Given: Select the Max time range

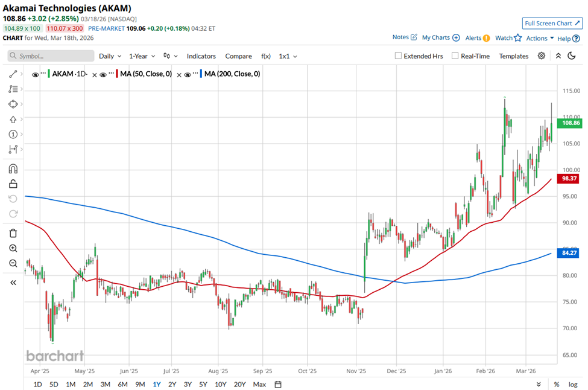Looking at the screenshot, I should coord(259,385).
